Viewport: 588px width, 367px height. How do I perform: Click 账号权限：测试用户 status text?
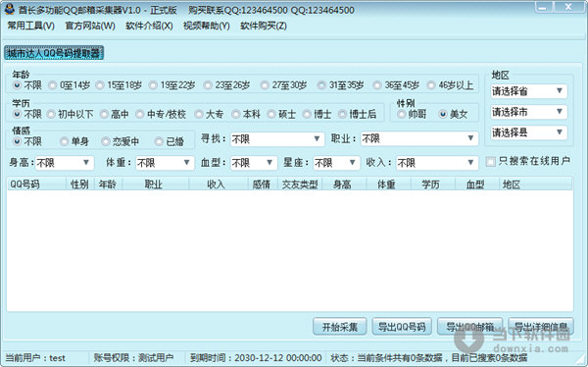click(133, 358)
